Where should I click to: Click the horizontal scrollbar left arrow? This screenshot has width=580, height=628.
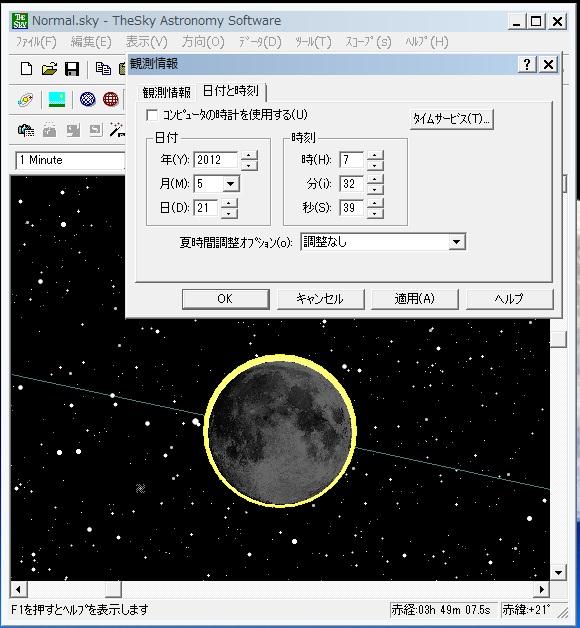(x=18, y=589)
